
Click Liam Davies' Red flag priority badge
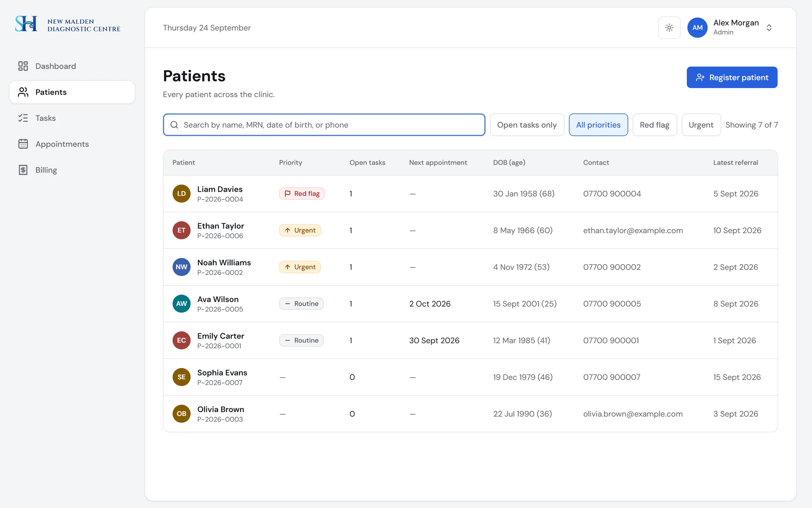[302, 194]
